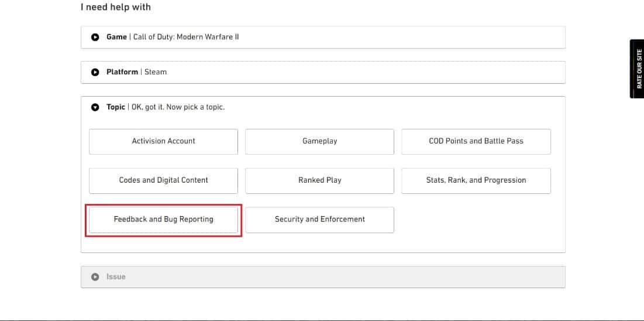The height and width of the screenshot is (321, 644).
Task: Pick COD Points and Battle Pass
Action: pyautogui.click(x=476, y=142)
